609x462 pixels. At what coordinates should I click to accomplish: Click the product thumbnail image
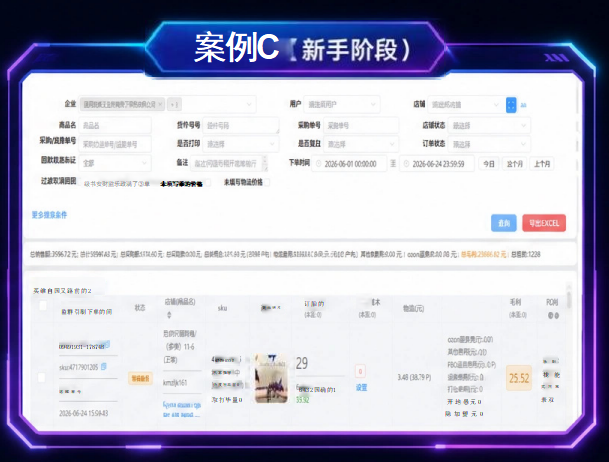tap(271, 378)
